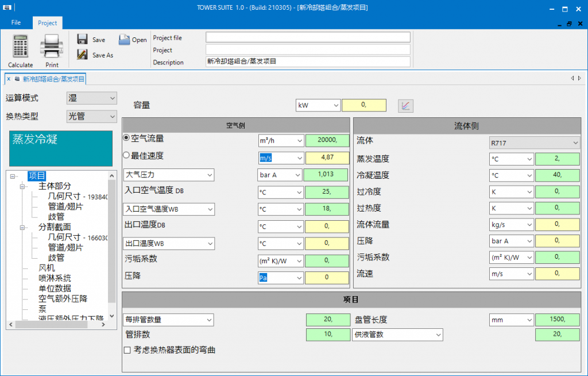Open the 运算模式 dropdown
The width and height of the screenshot is (588, 376).
(92, 98)
